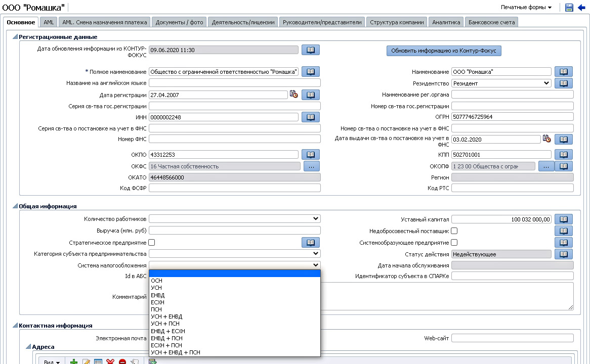This screenshot has height=364, width=590.
Task: Open calendar picker next to Дата регистрации
Action: 293,95
